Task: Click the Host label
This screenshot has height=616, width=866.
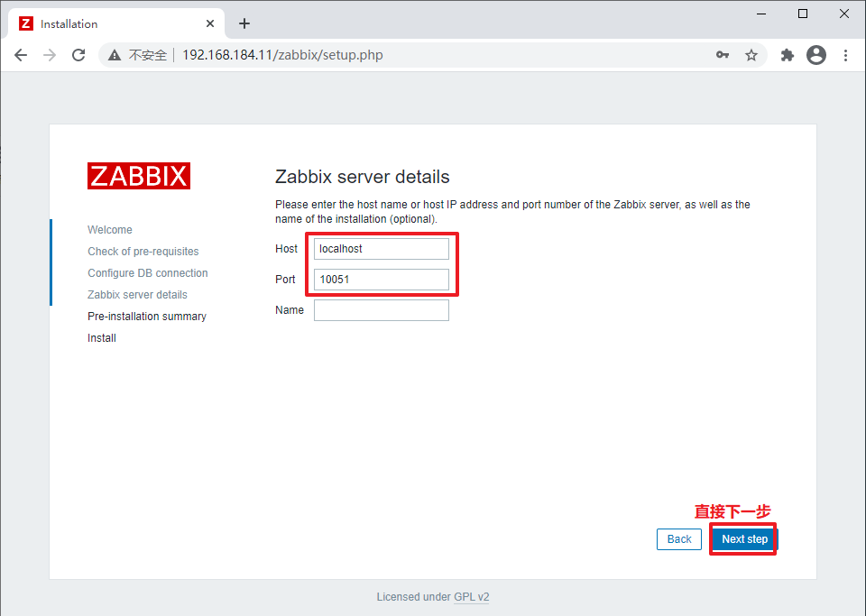Action: click(x=286, y=249)
